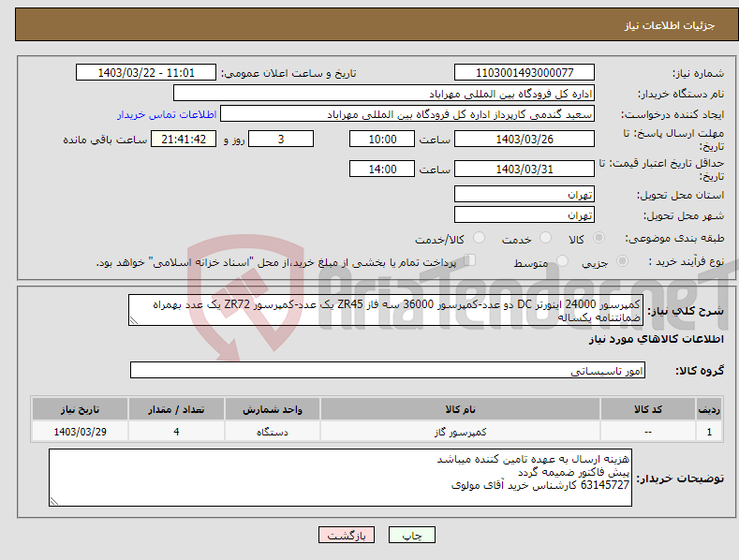Viewport: 739px width, 560px height.
Task: Click the اطلاعات کالاهای مورد نیاز heading
Action: click(x=656, y=339)
